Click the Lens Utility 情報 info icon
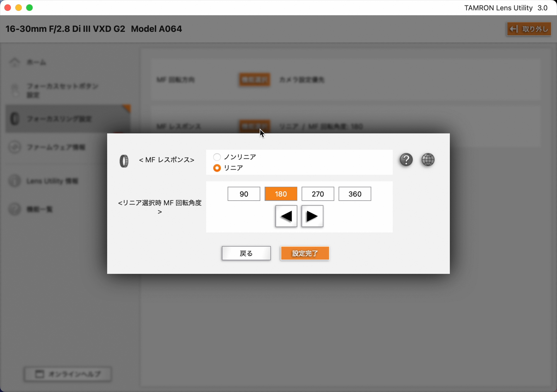This screenshot has width=557, height=392. [15, 181]
